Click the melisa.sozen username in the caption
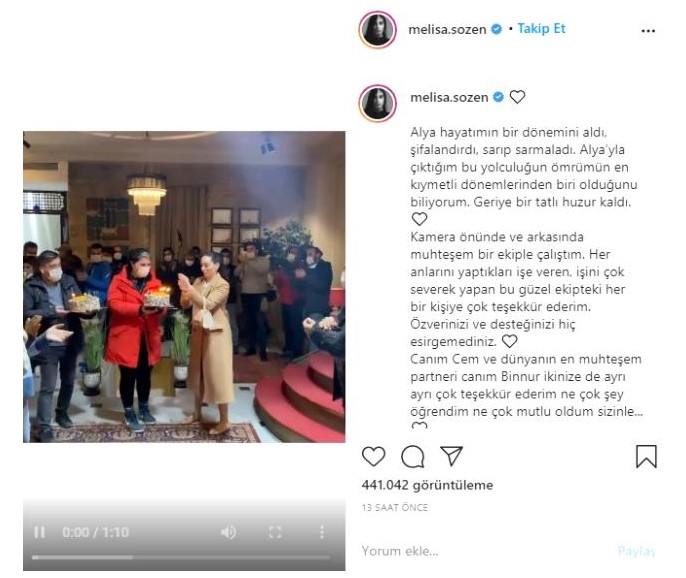Screen dimensions: 686x578 point(449,97)
